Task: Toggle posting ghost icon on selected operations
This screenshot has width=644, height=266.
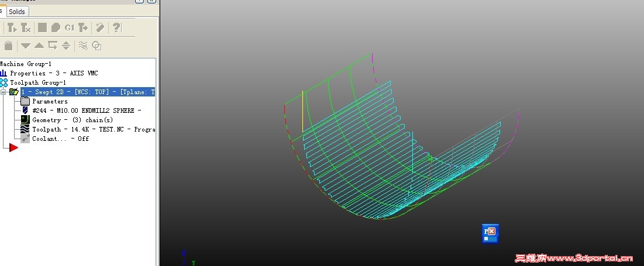Action: (x=9, y=46)
